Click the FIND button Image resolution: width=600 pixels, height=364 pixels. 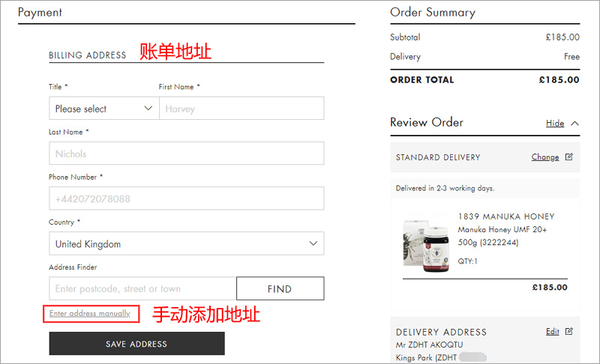(x=280, y=288)
